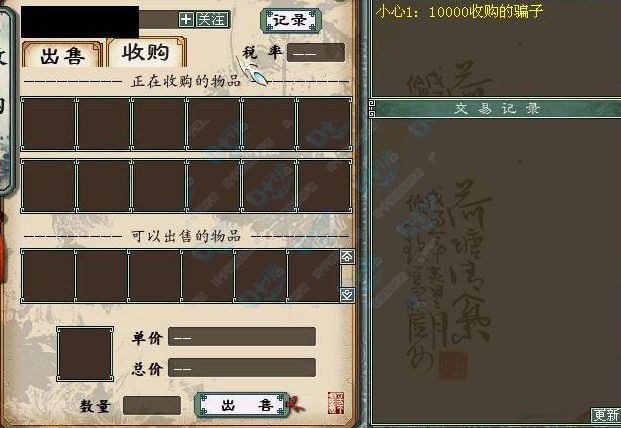The image size is (621, 428).
Task: Click the 关注 follow button
Action: (x=213, y=19)
